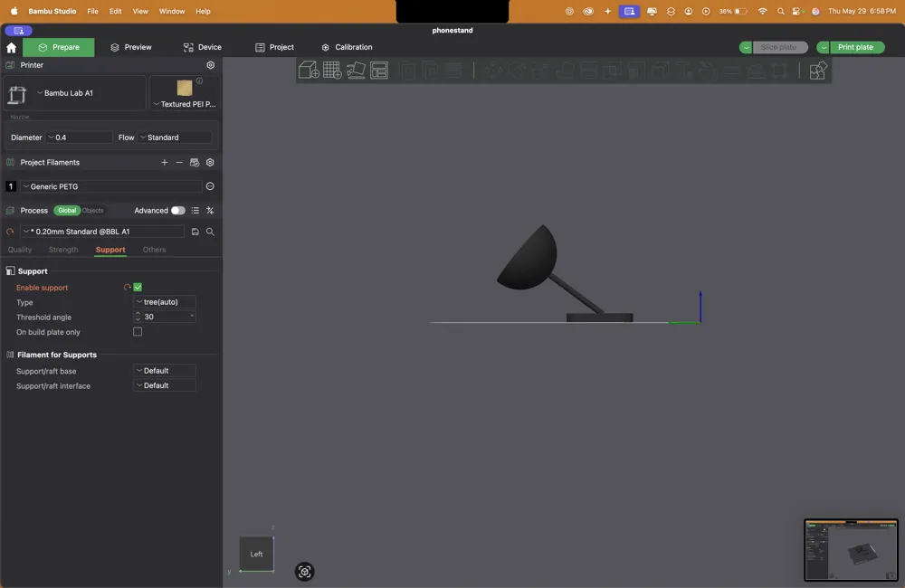905x588 pixels.
Task: Open the Strength settings tab
Action: click(63, 250)
